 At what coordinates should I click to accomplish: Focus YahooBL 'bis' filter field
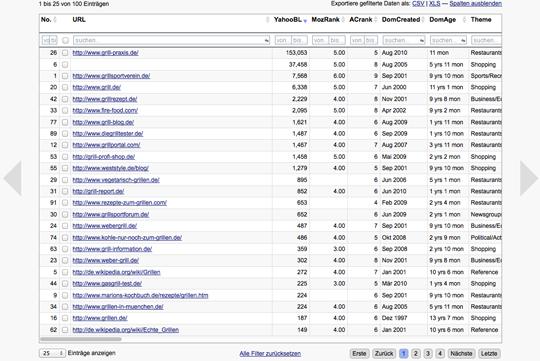[299, 41]
